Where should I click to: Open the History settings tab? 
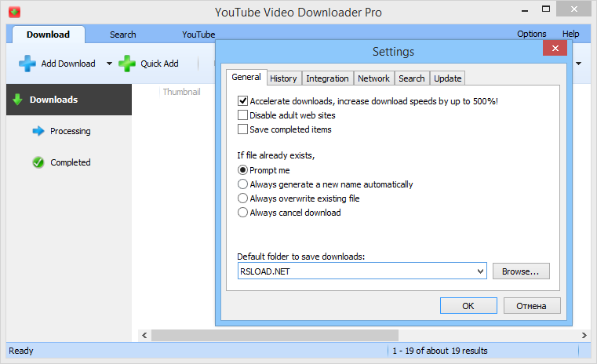[284, 78]
